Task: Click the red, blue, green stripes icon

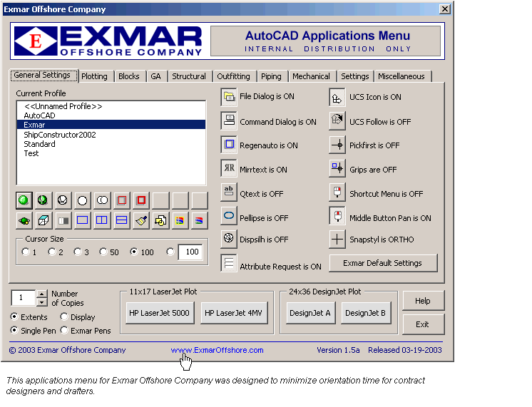Action: pyautogui.click(x=200, y=221)
